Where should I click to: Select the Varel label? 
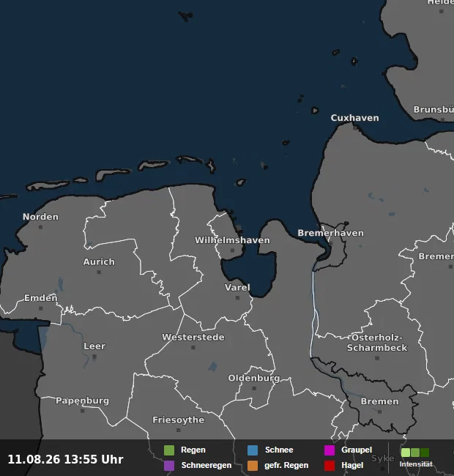tap(237, 288)
